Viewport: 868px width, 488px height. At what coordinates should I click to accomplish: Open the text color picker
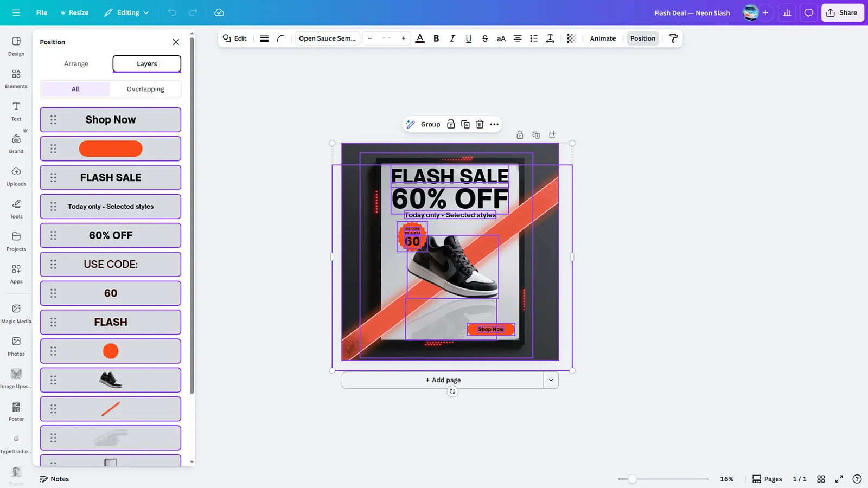419,38
